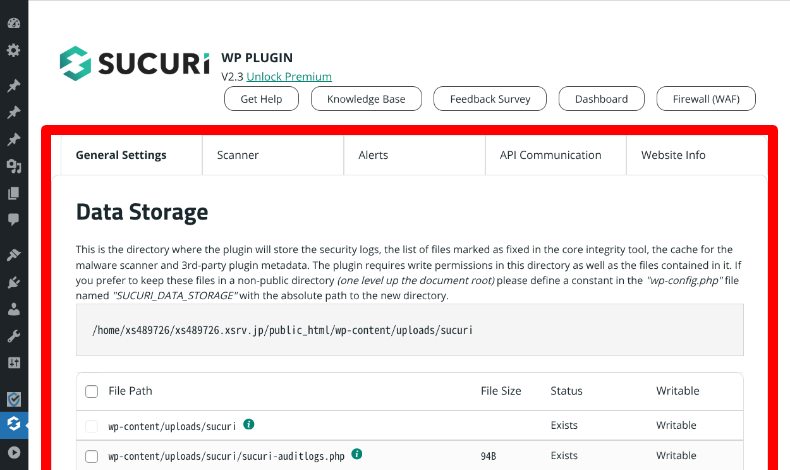Click the File Size column header
The width and height of the screenshot is (790, 470).
coord(501,391)
